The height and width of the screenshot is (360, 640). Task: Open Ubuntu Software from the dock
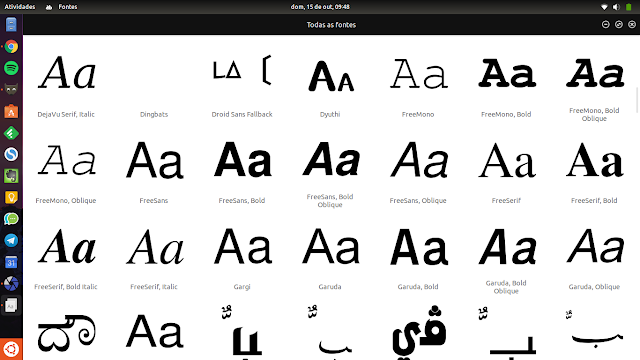[11, 111]
